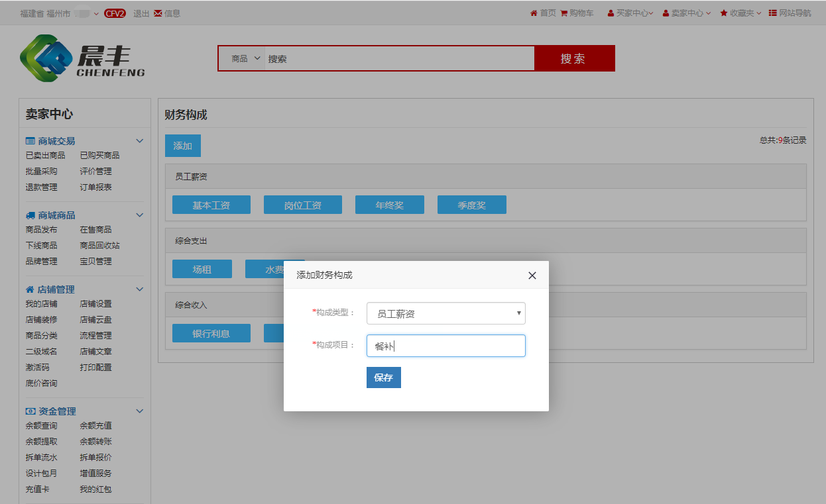This screenshot has height=504, width=826.
Task: Collapse the 资金管理 sidebar section
Action: (139, 411)
